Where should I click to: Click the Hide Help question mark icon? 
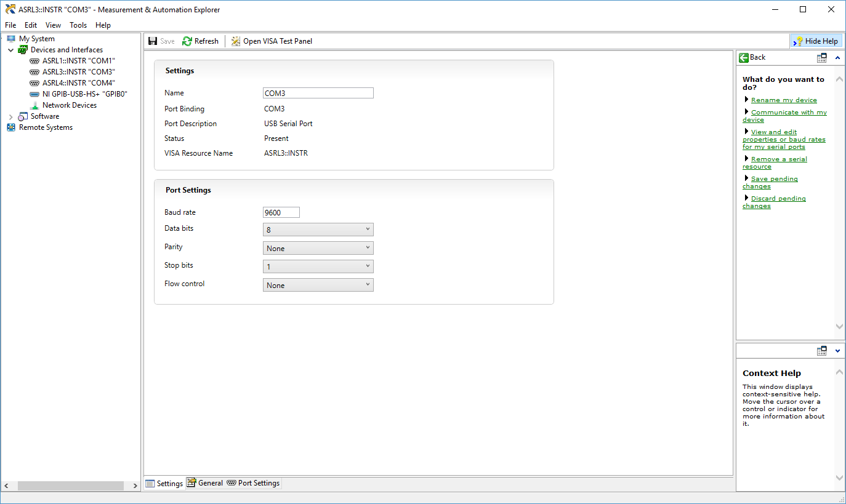[x=798, y=41]
